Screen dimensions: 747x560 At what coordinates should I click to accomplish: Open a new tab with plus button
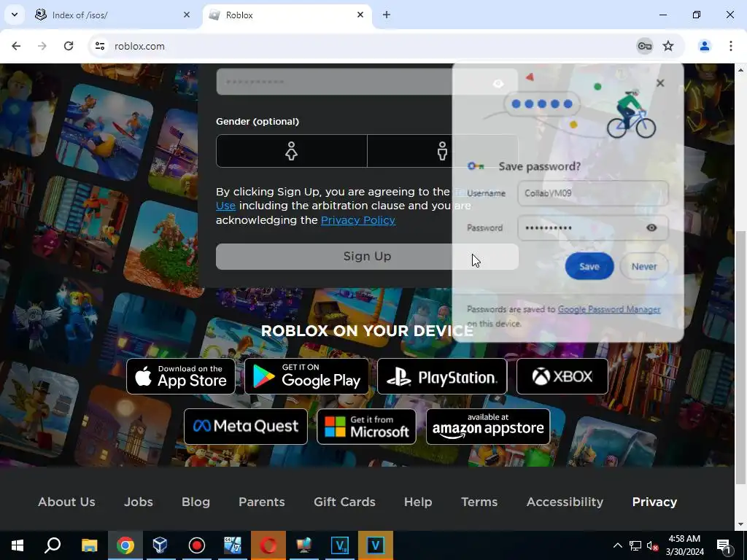[x=387, y=15]
